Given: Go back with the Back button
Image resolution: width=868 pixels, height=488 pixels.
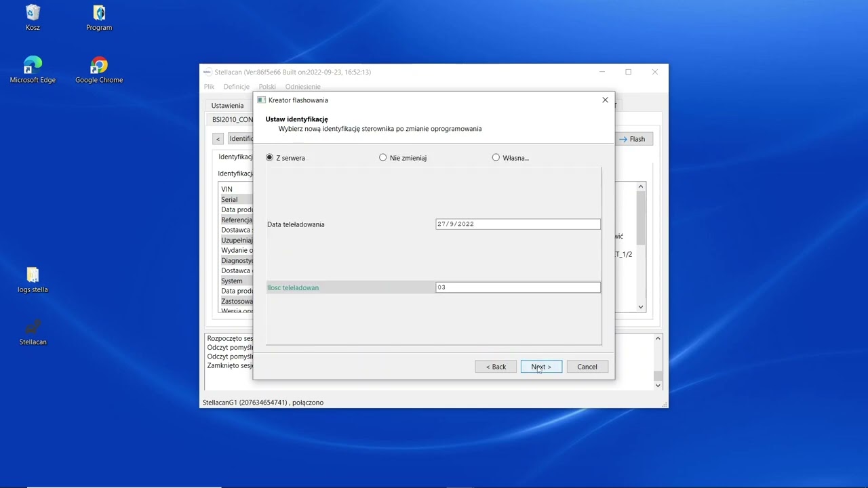Looking at the screenshot, I should click(496, 367).
